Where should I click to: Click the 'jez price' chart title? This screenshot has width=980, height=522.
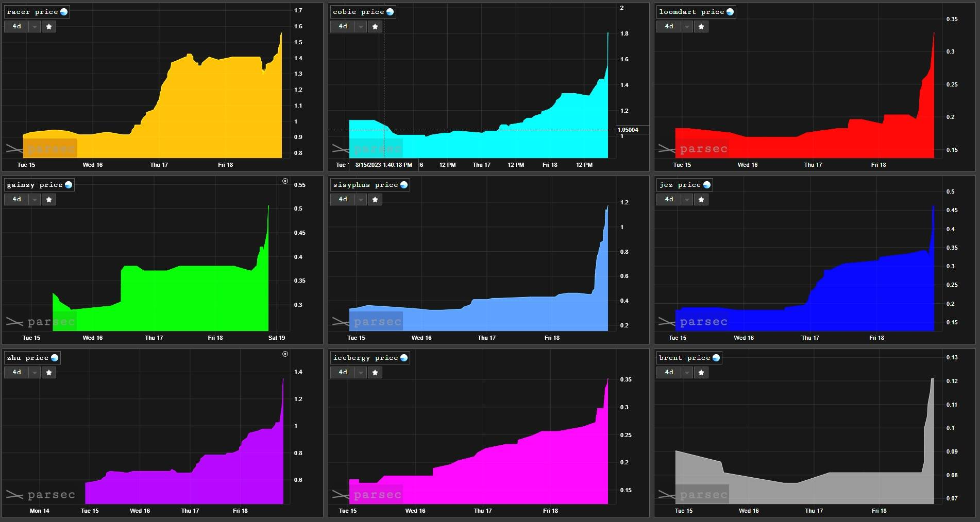(x=680, y=185)
